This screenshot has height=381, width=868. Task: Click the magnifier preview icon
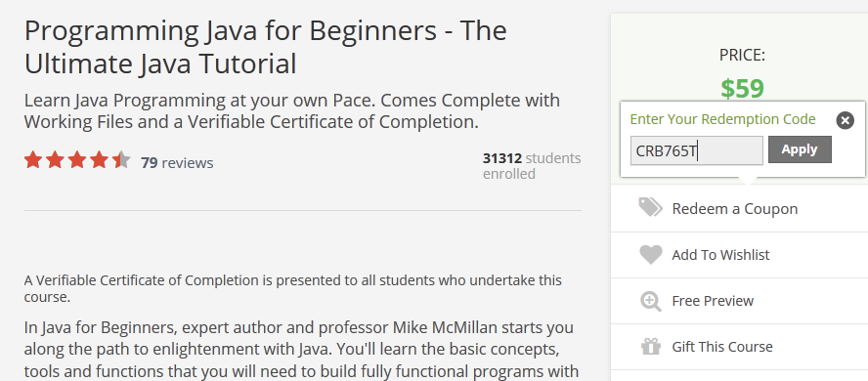click(650, 301)
